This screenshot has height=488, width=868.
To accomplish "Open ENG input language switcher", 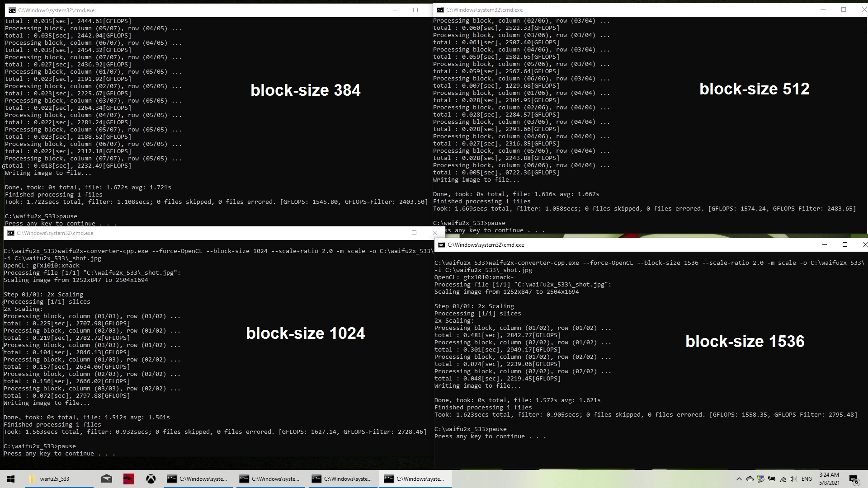I will coord(807,479).
